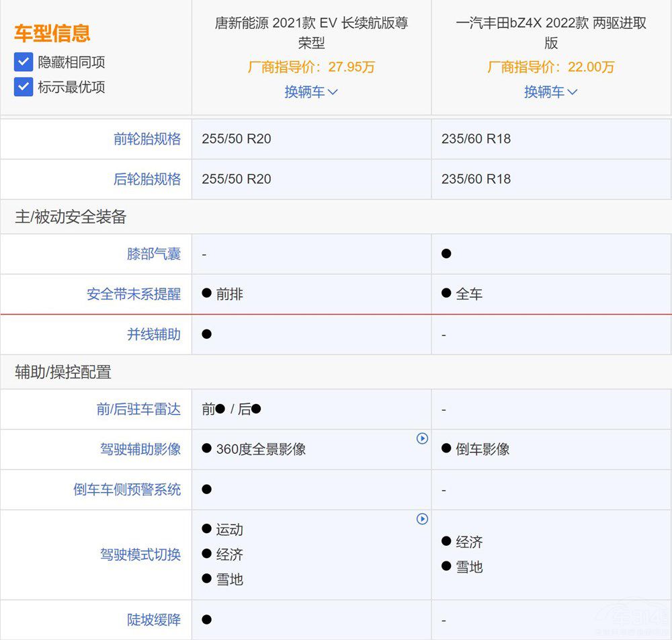Play the 驾驶模式切换 video icon
This screenshot has height=640, width=672.
(423, 519)
